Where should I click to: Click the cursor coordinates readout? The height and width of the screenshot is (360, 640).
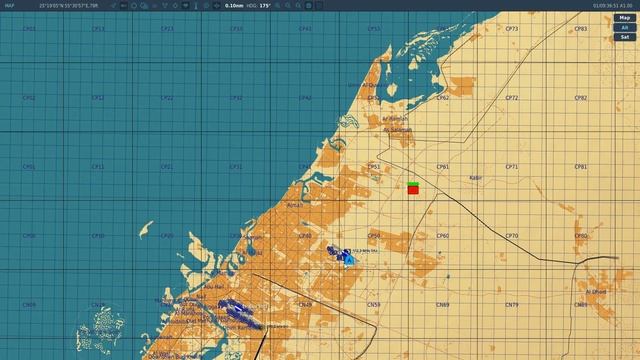(x=69, y=6)
